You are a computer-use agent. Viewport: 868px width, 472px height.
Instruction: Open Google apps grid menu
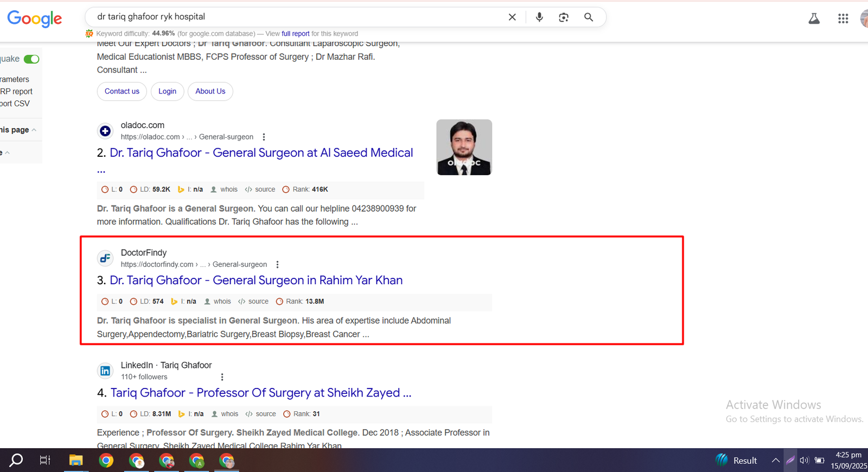point(843,18)
